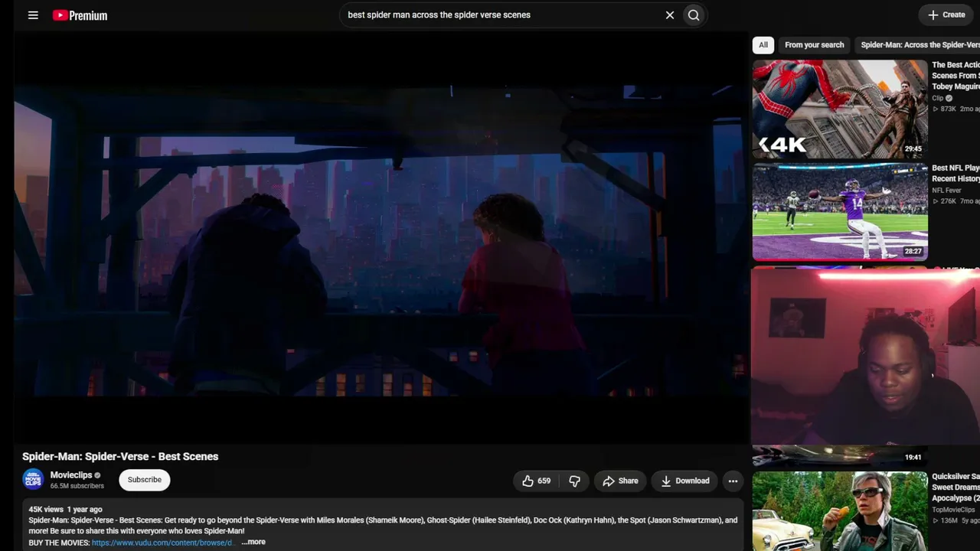Open the Quicksilver Sweet Dreams thumbnail

840,511
